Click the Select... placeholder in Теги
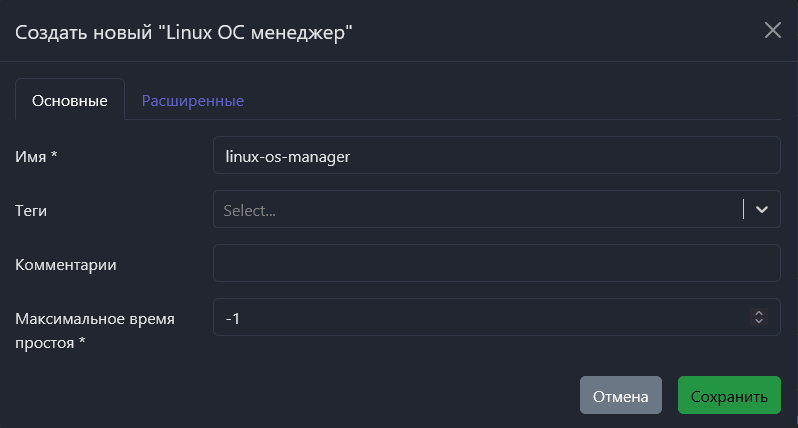The width and height of the screenshot is (798, 428). (x=250, y=210)
